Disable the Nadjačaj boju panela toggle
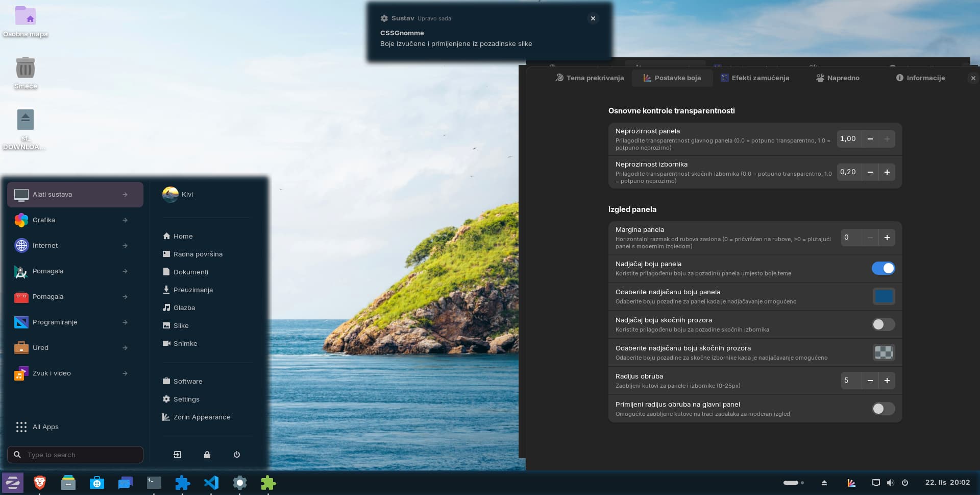This screenshot has height=495, width=980. 883,268
